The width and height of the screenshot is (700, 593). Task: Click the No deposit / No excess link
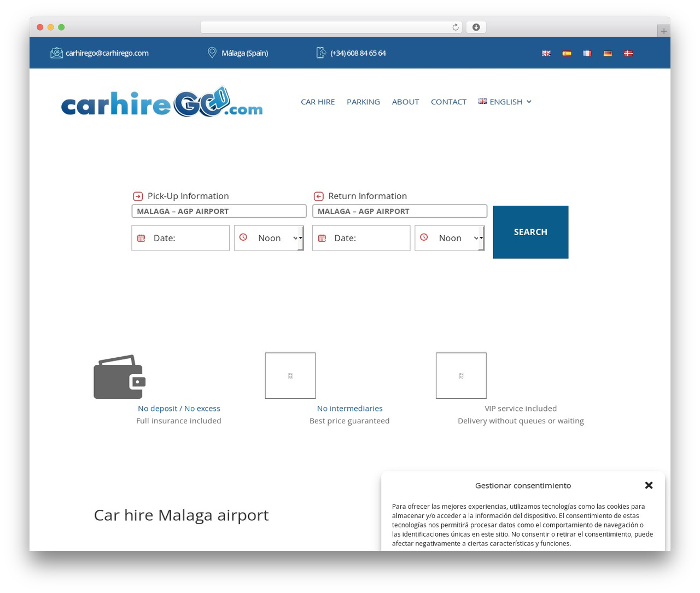click(179, 409)
